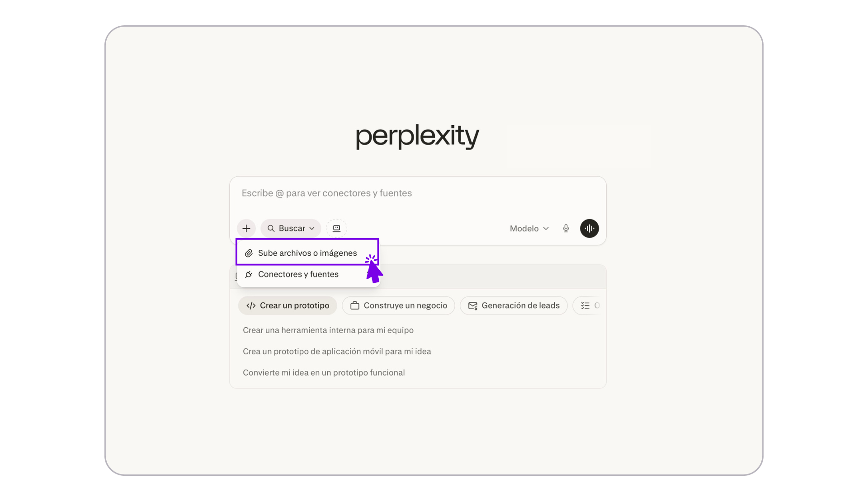The width and height of the screenshot is (868, 488).
Task: Click the paperclip icon in menu
Action: (x=249, y=253)
